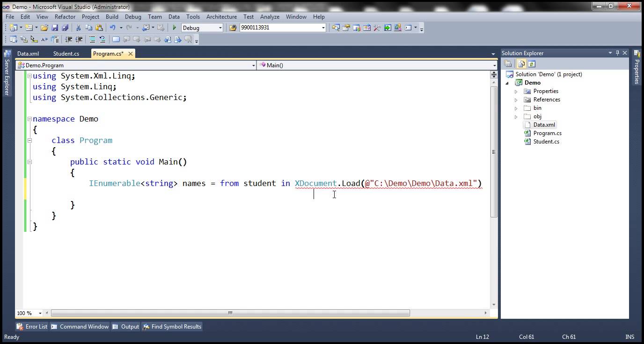Collapse the namespace Demo code outline
644x344 pixels.
[x=29, y=119]
